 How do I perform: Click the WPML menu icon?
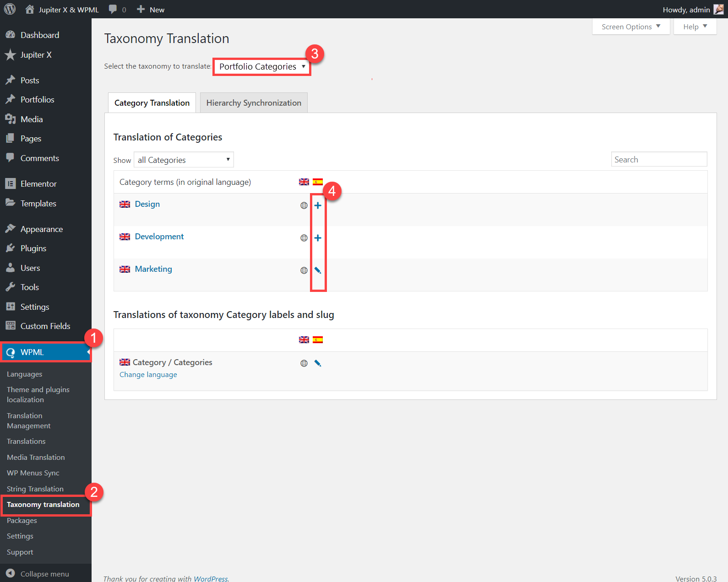tap(10, 352)
